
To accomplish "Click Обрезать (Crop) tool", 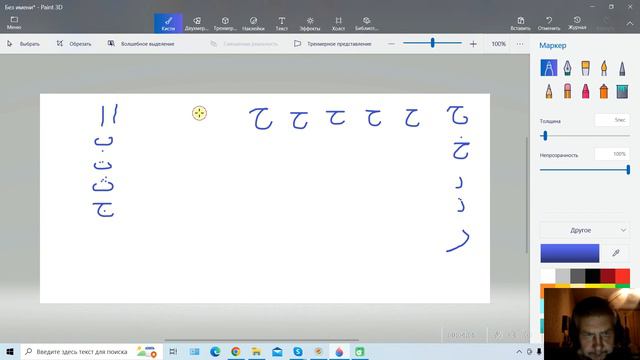I will pyautogui.click(x=74, y=44).
